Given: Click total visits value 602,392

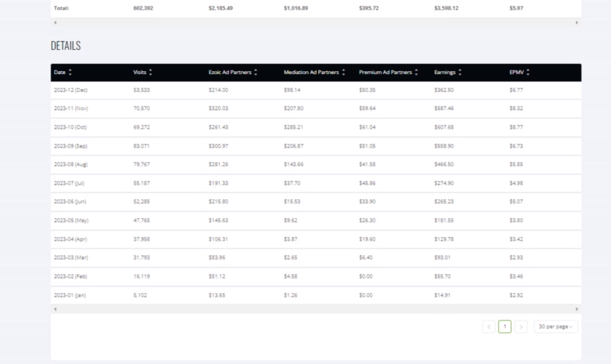Looking at the screenshot, I should tap(143, 8).
